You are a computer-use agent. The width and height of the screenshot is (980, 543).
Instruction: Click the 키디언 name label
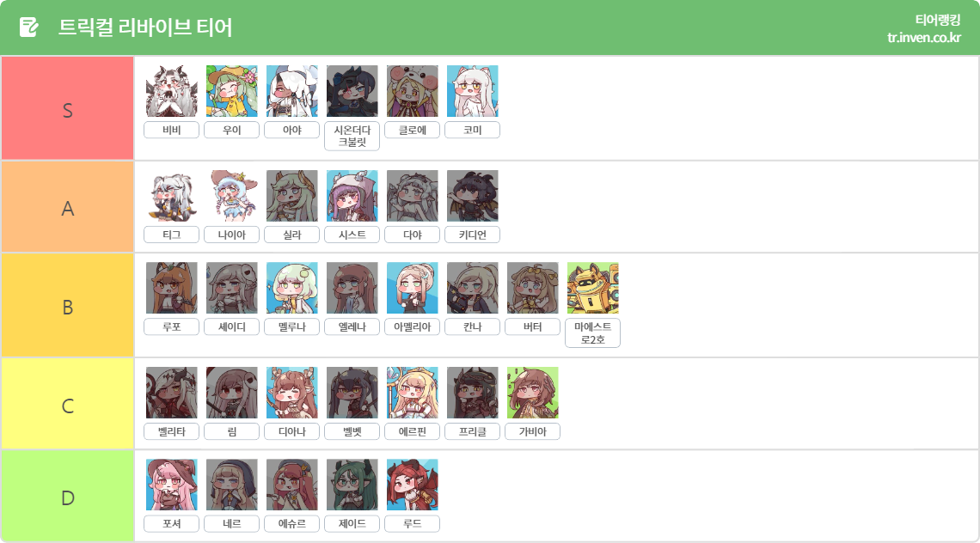473,235
